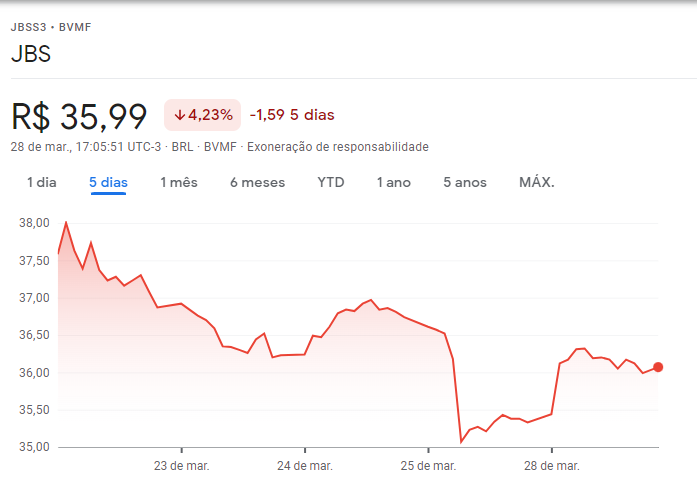Screen dimensions: 697x487
Task: Click the 24 de mar. axis label
Action: click(x=304, y=466)
